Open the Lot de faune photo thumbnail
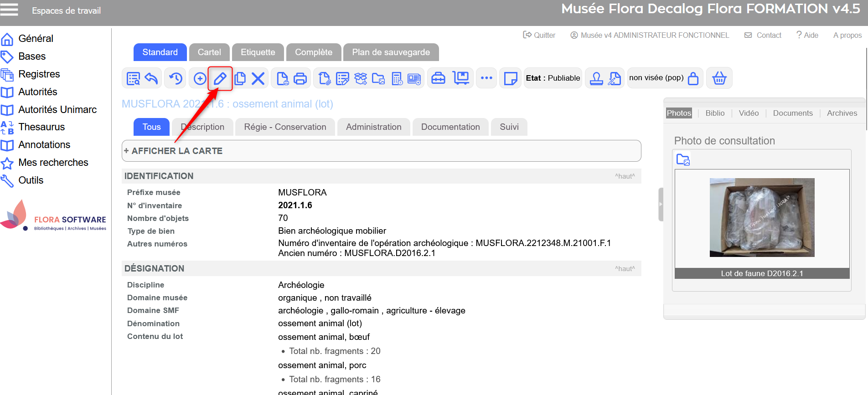 (762, 217)
